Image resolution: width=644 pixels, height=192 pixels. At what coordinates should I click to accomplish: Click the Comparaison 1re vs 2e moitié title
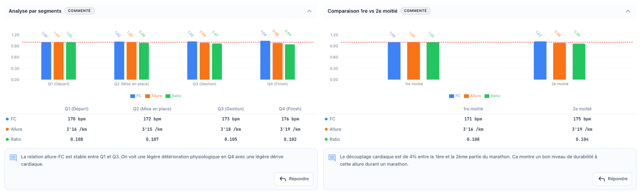click(363, 11)
